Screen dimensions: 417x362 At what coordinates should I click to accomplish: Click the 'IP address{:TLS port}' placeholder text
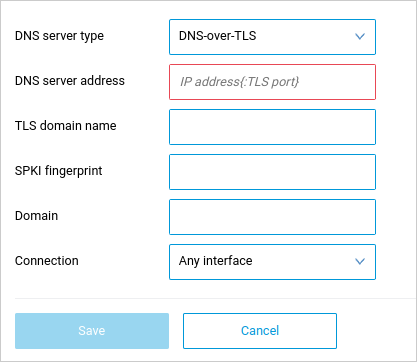point(239,82)
